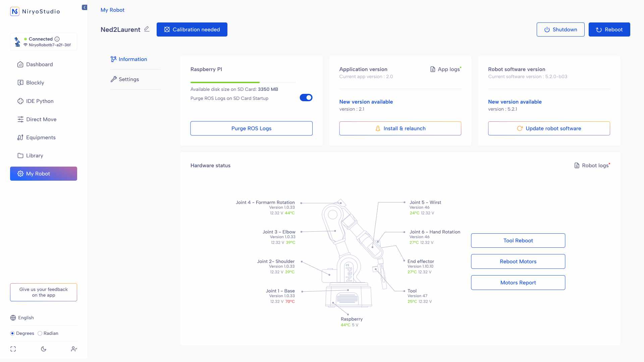Viewport: 644px width, 362px height.
Task: Click the user profile icon
Action: click(74, 349)
